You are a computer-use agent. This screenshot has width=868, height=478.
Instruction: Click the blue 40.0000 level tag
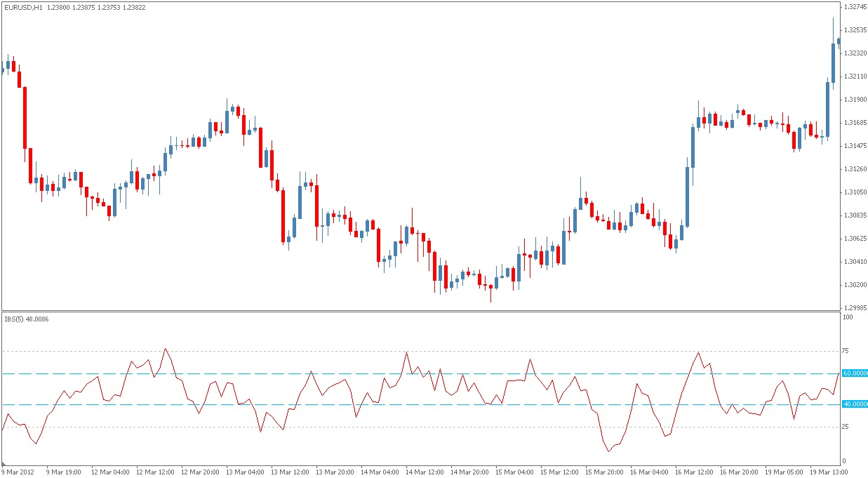click(x=855, y=404)
